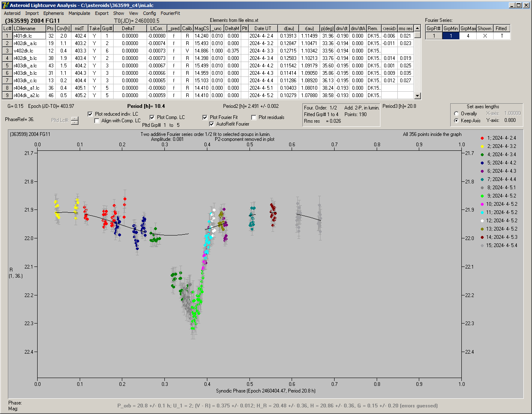This screenshot has width=532, height=414.
Task: Click MagCS value 14.886 in row 3
Action: [x=202, y=51]
